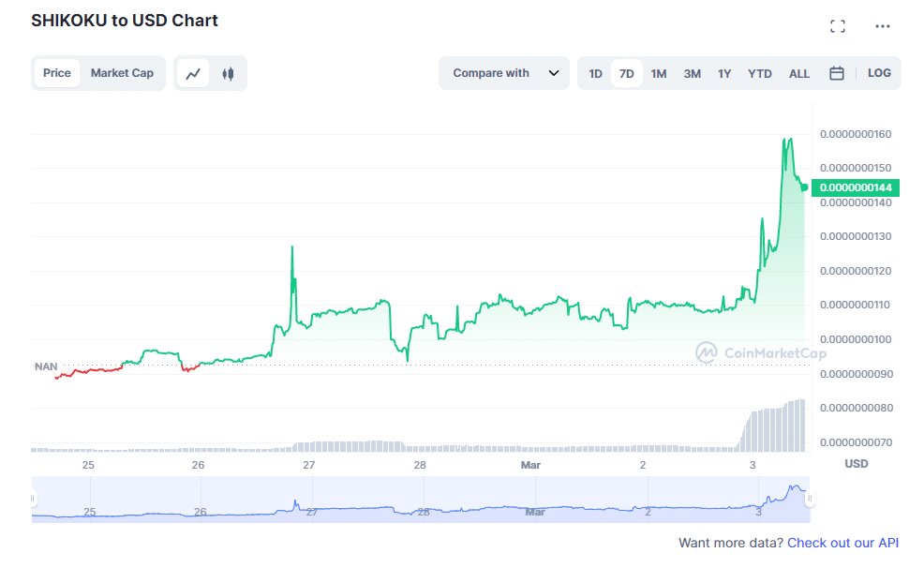Image resolution: width=924 pixels, height=568 pixels.
Task: Choose the YTD time range
Action: coord(760,73)
